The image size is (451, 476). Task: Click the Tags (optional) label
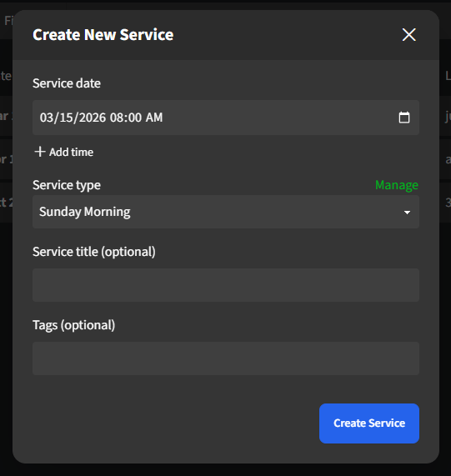coord(73,325)
